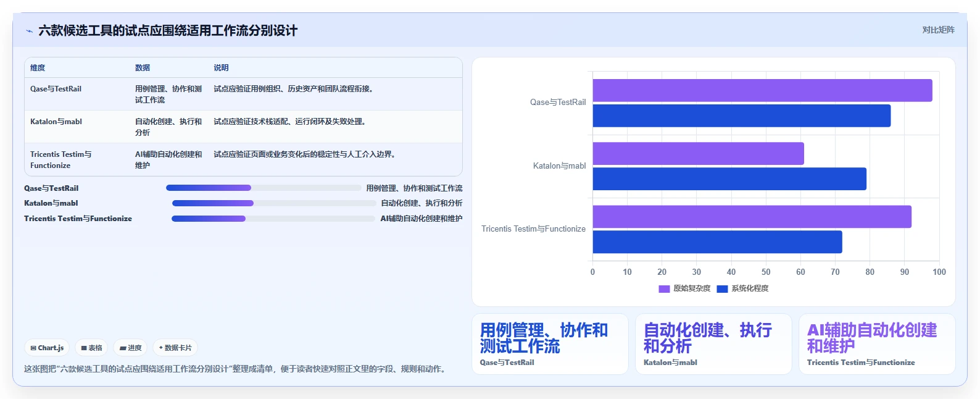Click the 说明 column header
This screenshot has height=399, width=980.
pyautogui.click(x=221, y=68)
